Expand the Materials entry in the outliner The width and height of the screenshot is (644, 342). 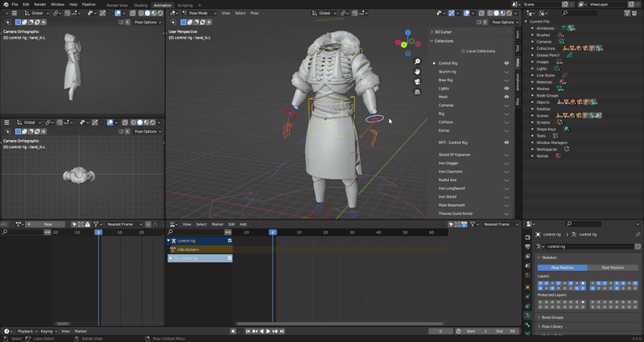point(532,81)
